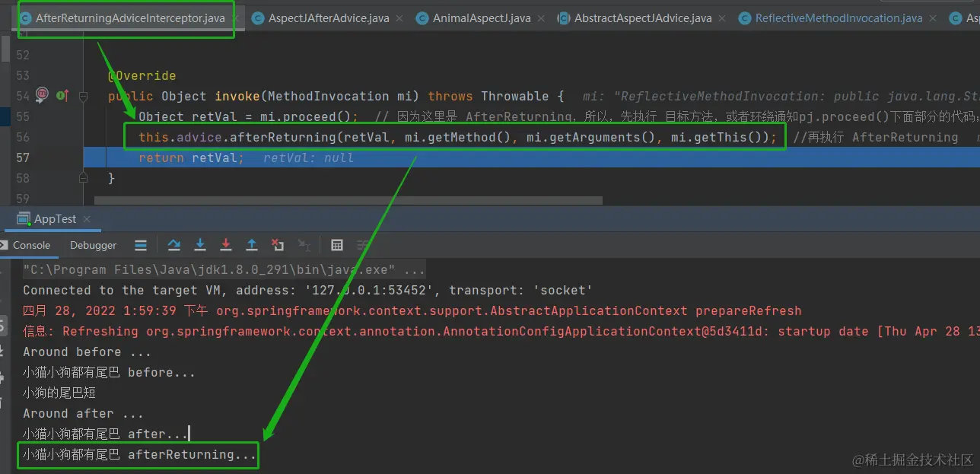The height and width of the screenshot is (474, 980).
Task: Click the Step Over debugger icon
Action: tap(174, 245)
